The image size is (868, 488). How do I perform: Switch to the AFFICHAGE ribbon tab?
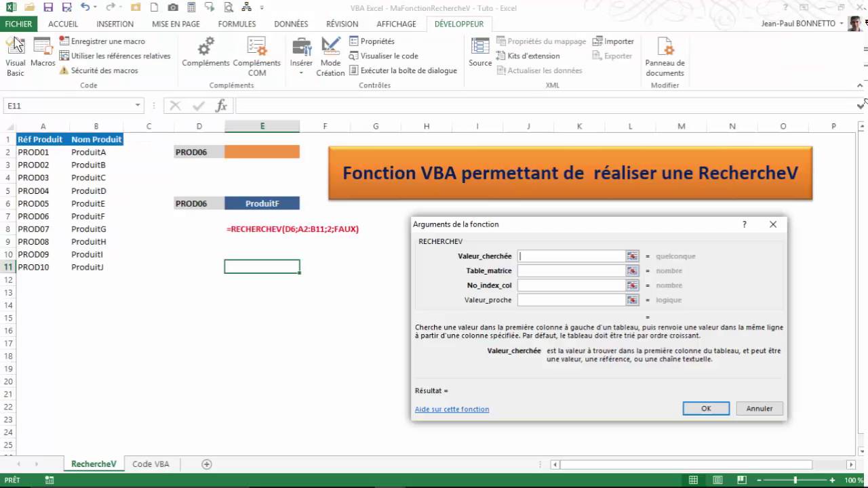click(396, 24)
